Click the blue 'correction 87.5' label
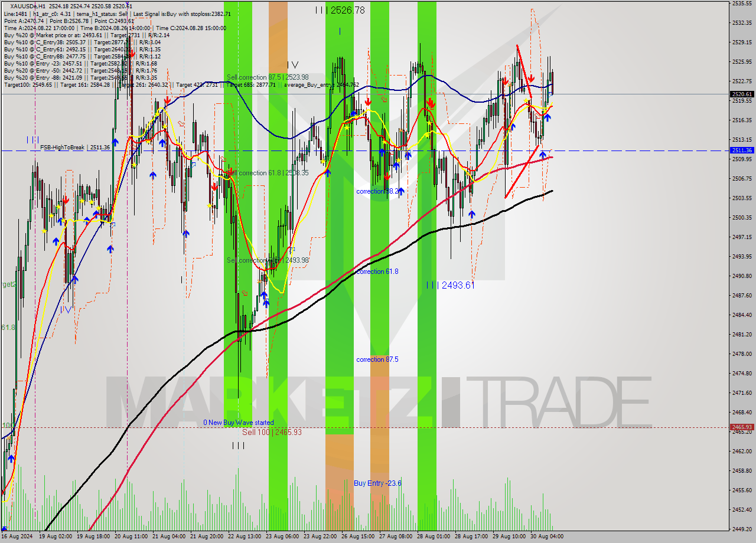 [377, 359]
